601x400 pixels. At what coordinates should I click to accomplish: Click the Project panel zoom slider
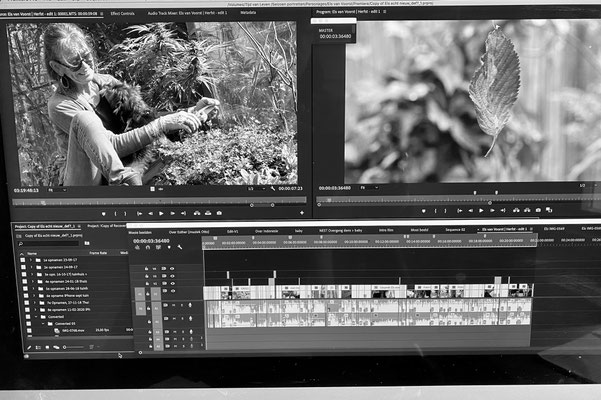tap(74, 347)
